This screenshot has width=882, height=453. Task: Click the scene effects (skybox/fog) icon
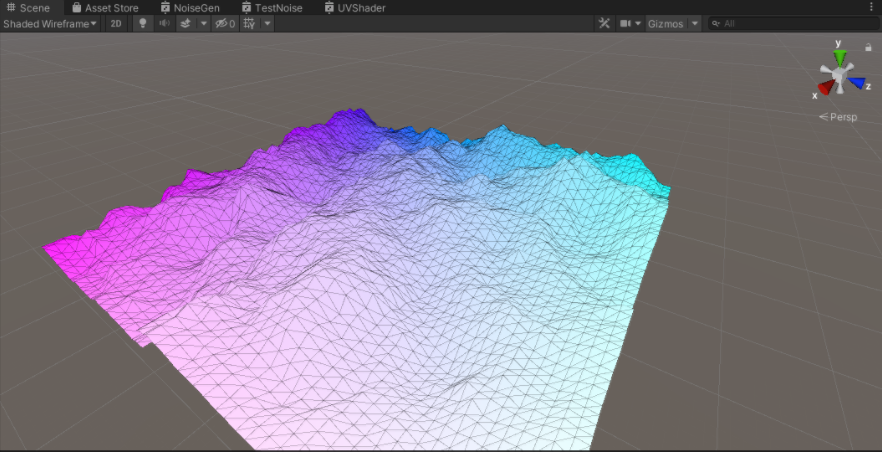pyautogui.click(x=185, y=23)
